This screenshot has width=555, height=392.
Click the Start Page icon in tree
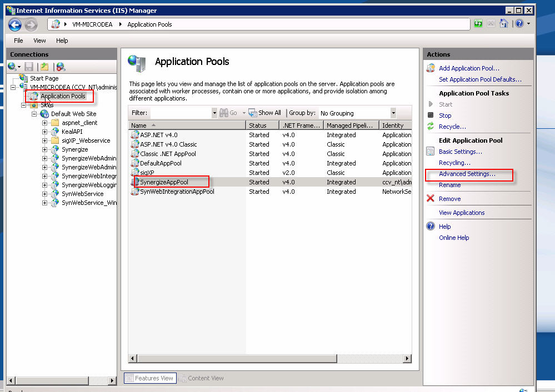24,78
